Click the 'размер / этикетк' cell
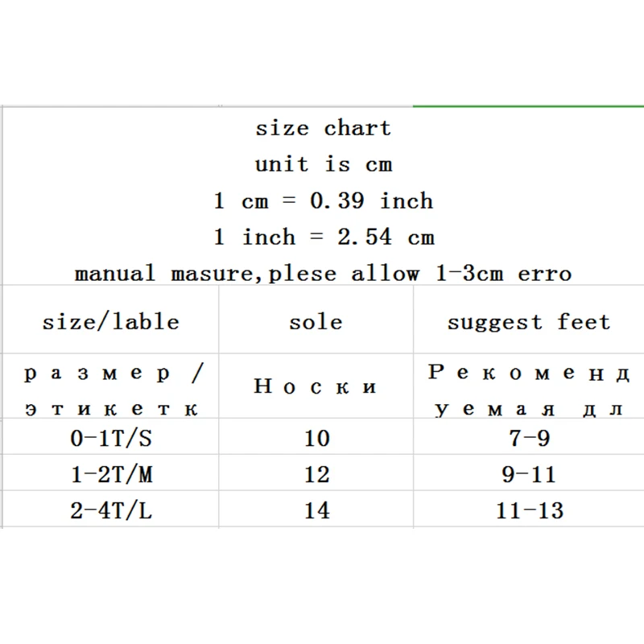Screen dimensions: 644x644 [x=110, y=390]
